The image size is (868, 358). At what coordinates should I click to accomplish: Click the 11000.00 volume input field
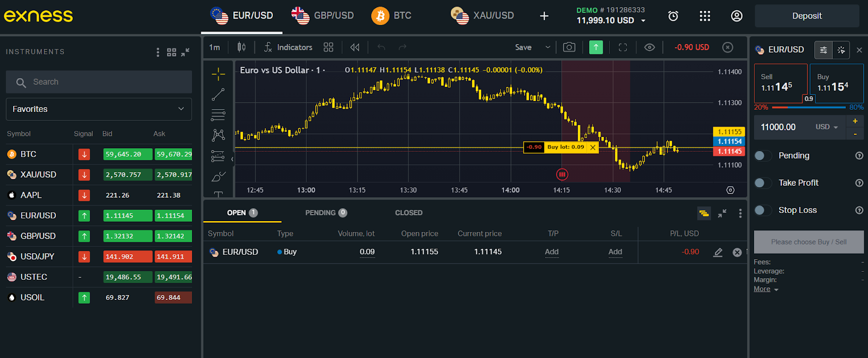pos(784,127)
